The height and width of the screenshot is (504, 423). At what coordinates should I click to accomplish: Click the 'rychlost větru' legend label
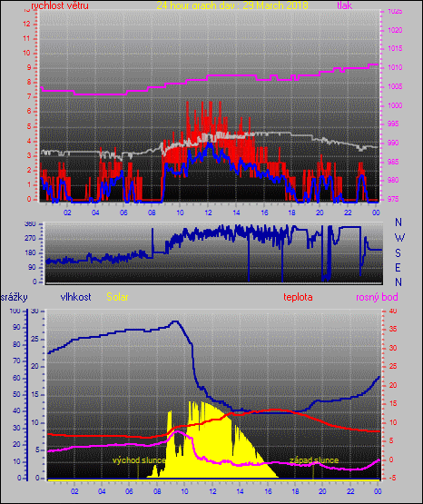pyautogui.click(x=60, y=5)
